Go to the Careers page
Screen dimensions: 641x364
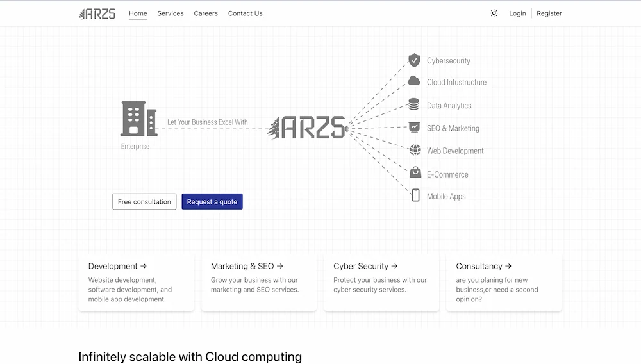coord(206,13)
